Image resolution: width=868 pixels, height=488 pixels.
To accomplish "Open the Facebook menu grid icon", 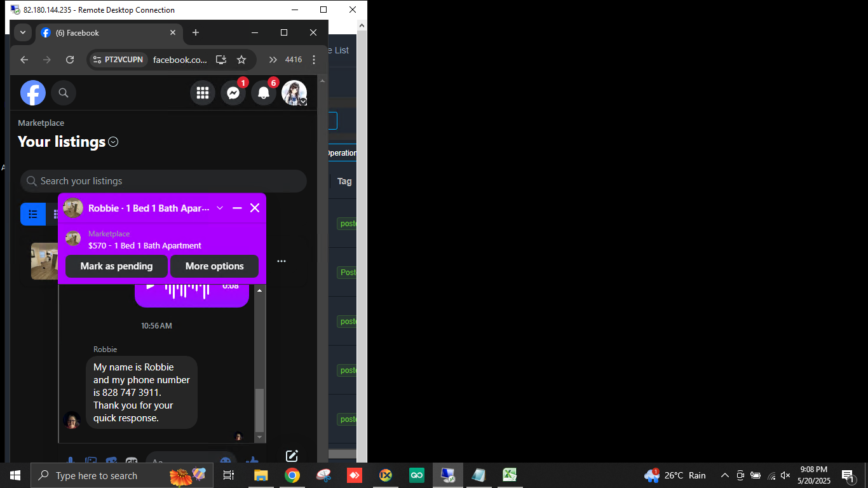I will coord(203,93).
